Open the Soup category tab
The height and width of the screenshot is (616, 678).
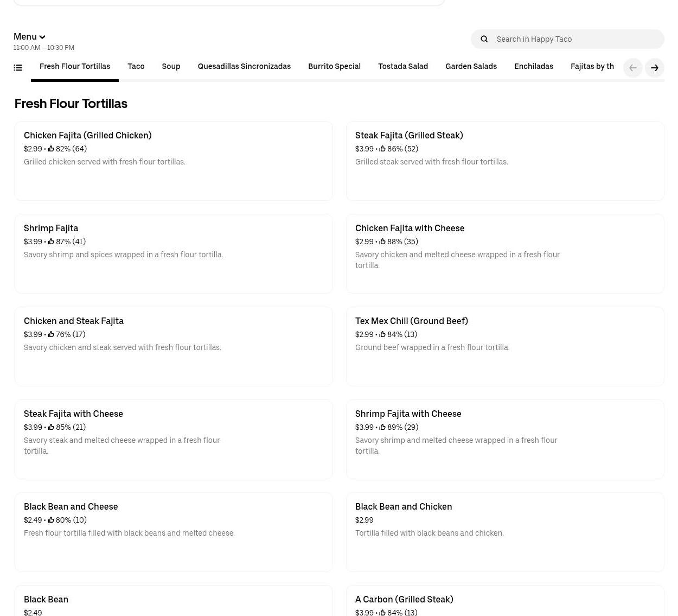point(171,67)
